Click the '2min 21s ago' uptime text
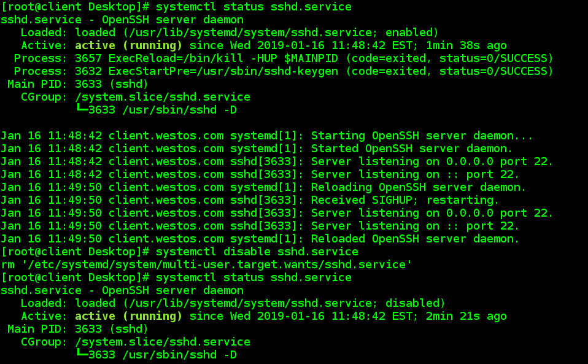The width and height of the screenshot is (588, 364). [x=466, y=316]
